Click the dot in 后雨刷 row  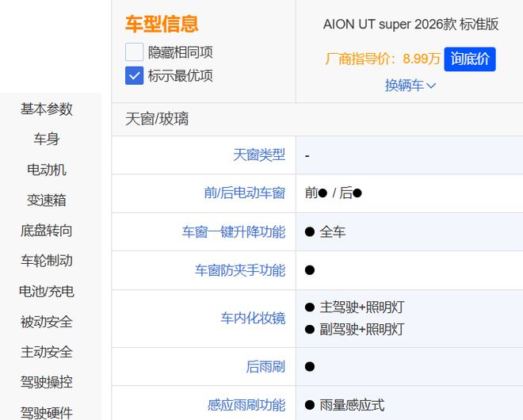[x=310, y=367]
